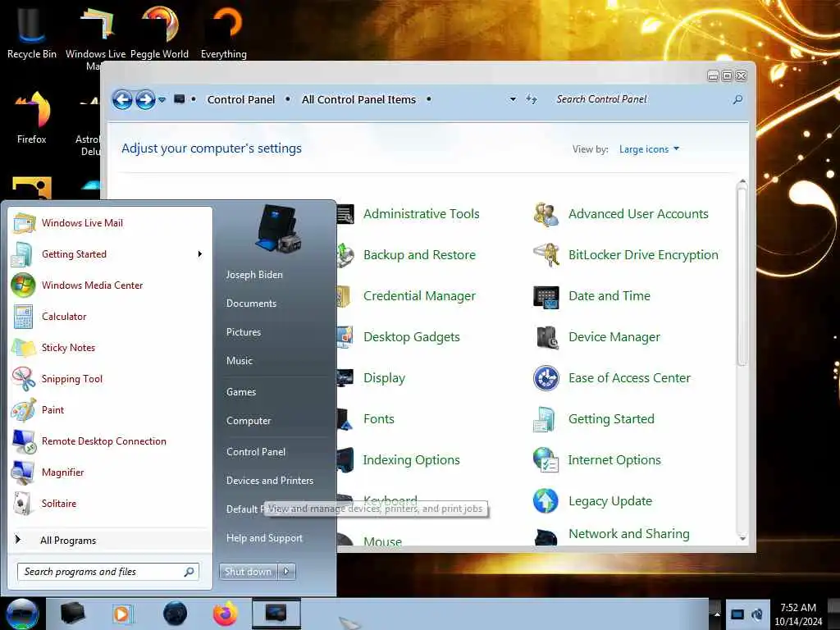Open Help and Support in Start menu
Viewport: 840px width, 630px height.
265,538
